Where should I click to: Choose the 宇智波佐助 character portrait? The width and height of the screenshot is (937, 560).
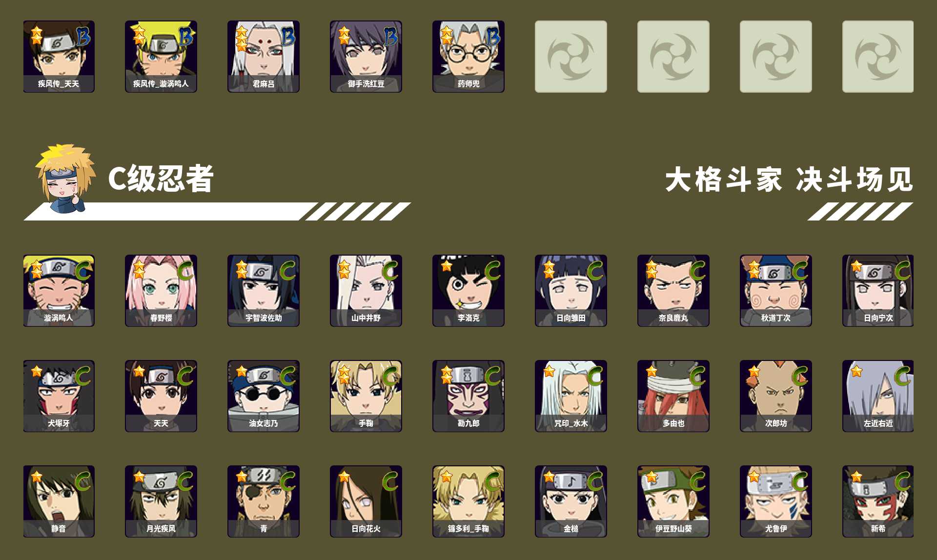pos(264,291)
